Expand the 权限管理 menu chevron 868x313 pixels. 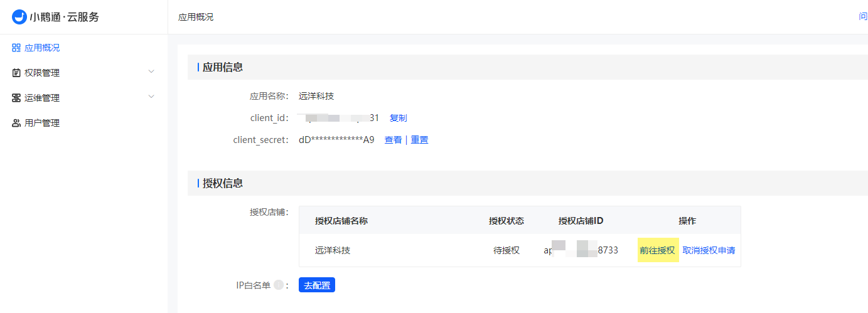coord(151,72)
